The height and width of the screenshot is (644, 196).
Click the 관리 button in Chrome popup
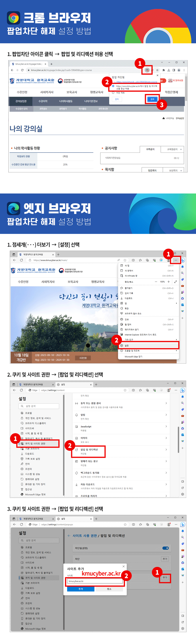pos(117,99)
